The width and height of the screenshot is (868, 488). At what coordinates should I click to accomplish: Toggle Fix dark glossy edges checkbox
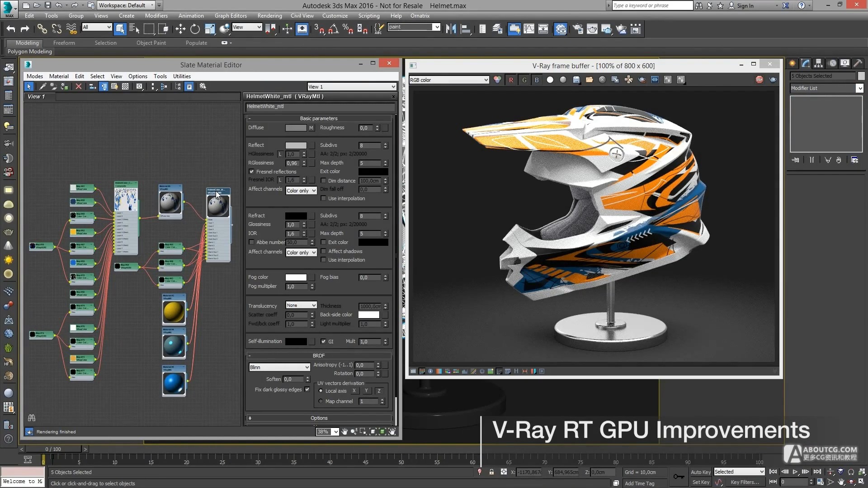(307, 389)
